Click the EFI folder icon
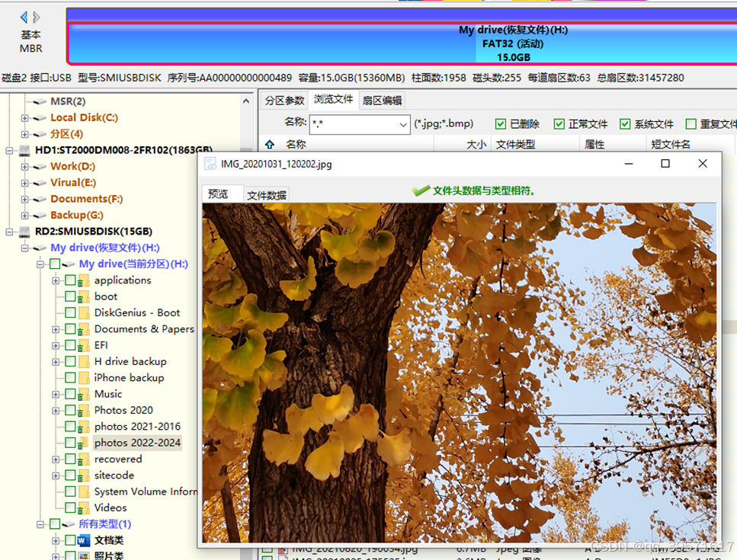Image resolution: width=737 pixels, height=560 pixels. 84,345
